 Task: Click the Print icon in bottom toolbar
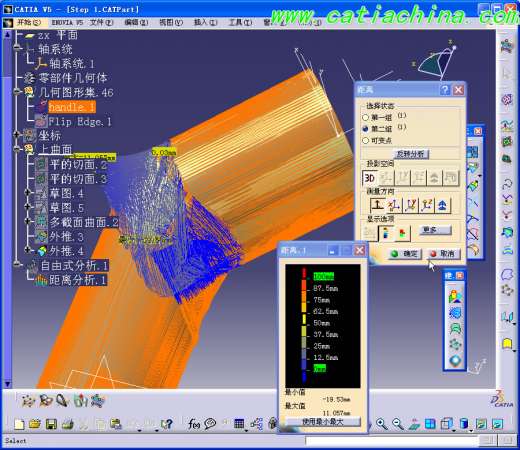(x=67, y=424)
